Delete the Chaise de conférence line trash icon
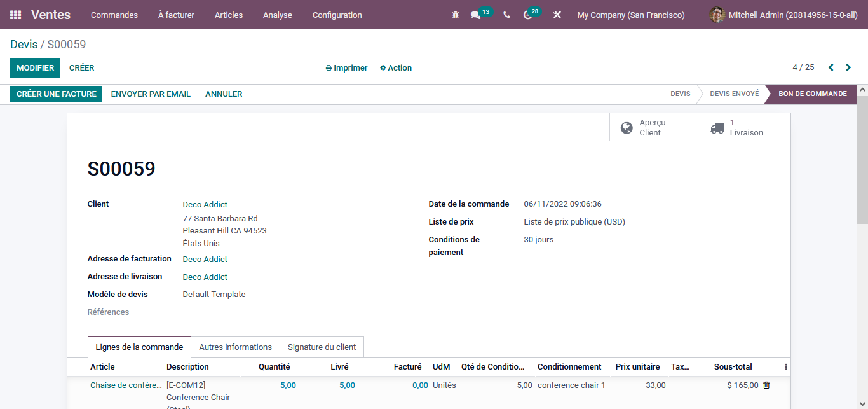868x409 pixels. tap(766, 385)
